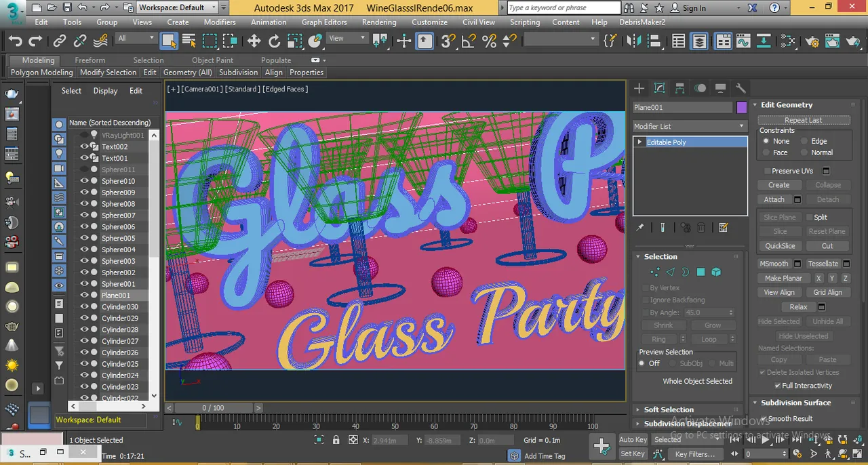
Task: Switch to the Freeform ribbon tab
Action: [x=90, y=60]
